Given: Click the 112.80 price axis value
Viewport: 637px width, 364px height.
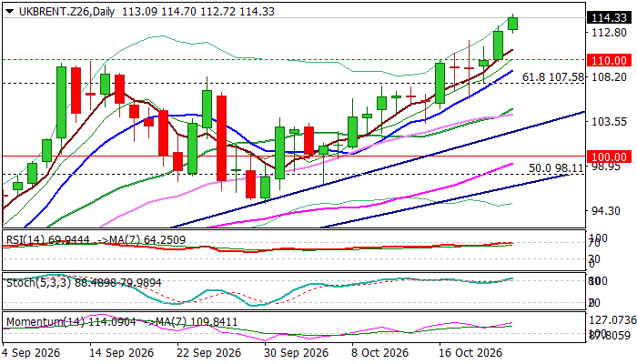Looking at the screenshot, I should (607, 33).
